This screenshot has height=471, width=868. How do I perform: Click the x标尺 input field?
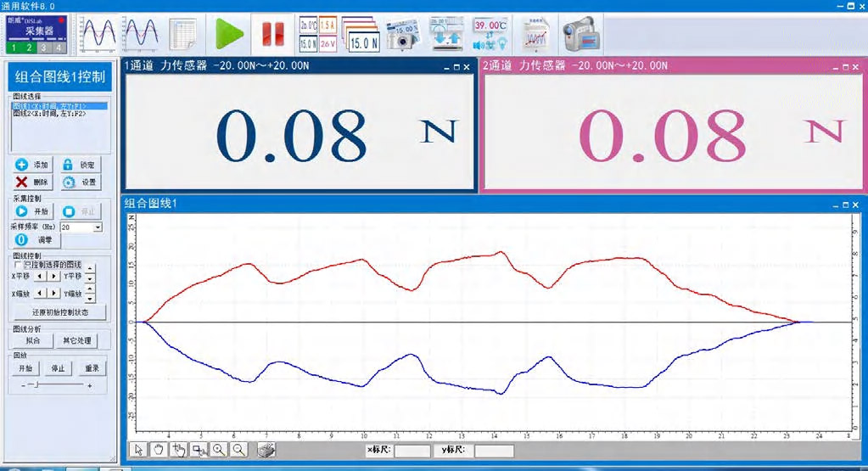pyautogui.click(x=412, y=451)
